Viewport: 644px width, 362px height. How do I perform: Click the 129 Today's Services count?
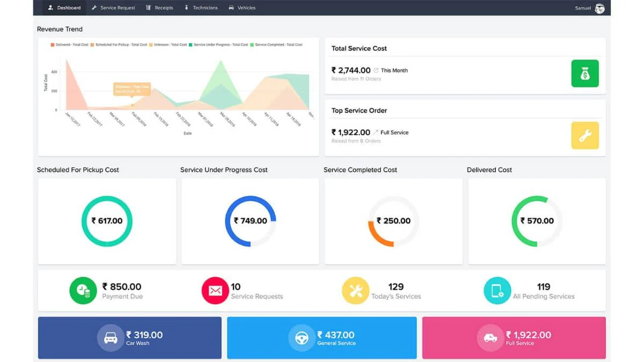pos(396,287)
